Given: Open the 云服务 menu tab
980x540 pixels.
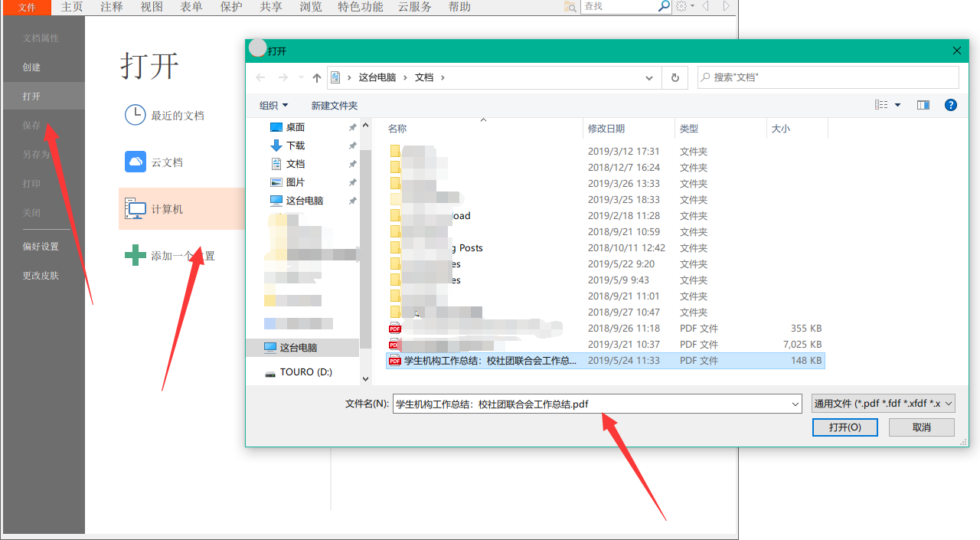Looking at the screenshot, I should [415, 7].
